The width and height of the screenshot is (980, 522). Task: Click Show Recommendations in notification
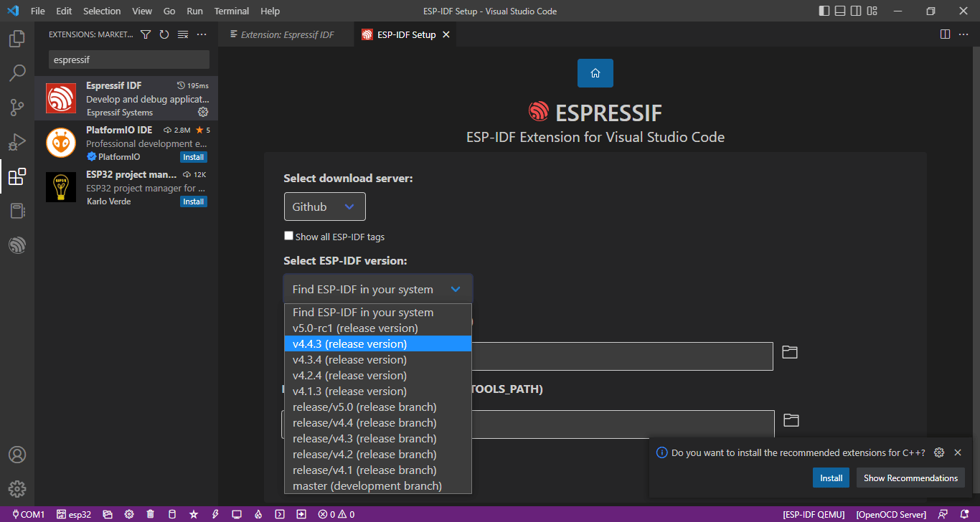coord(910,478)
